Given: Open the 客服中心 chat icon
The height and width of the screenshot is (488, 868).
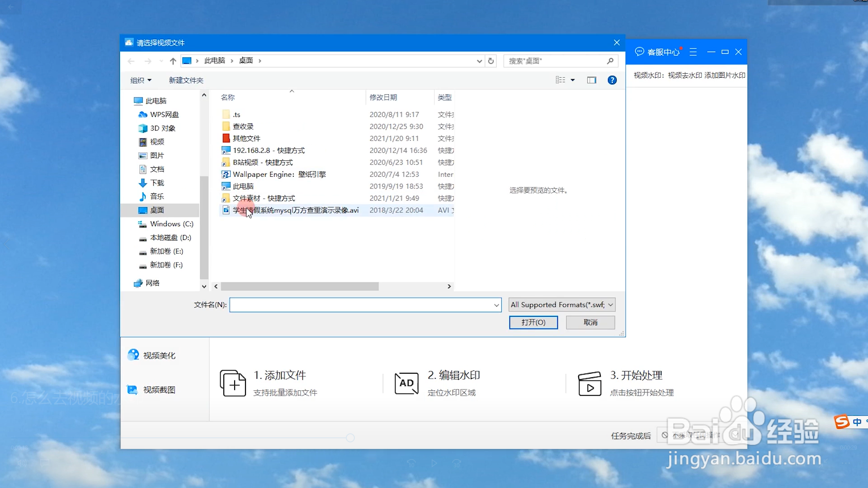Looking at the screenshot, I should 639,52.
